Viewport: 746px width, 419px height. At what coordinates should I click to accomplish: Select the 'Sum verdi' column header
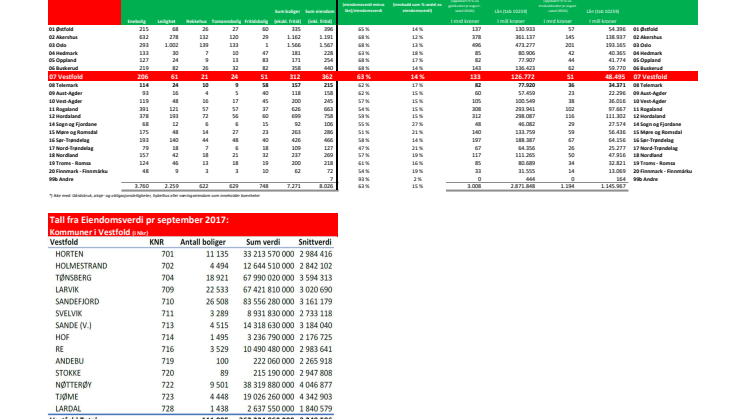click(263, 242)
